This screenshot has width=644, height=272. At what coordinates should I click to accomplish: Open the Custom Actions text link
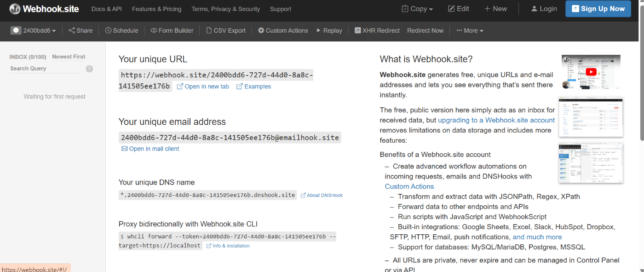tap(409, 186)
